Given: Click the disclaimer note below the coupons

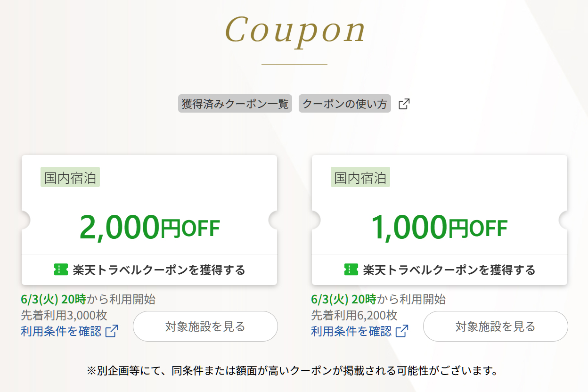Looking at the screenshot, I should pyautogui.click(x=294, y=372).
